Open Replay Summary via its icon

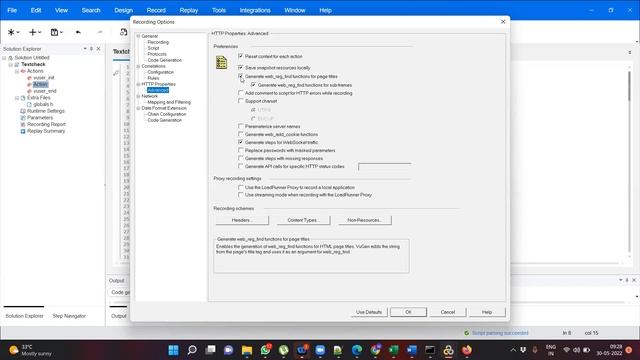23,131
